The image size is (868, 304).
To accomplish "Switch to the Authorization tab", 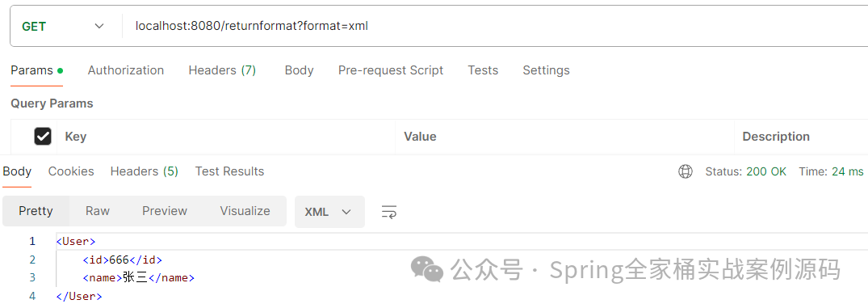I will (x=126, y=70).
